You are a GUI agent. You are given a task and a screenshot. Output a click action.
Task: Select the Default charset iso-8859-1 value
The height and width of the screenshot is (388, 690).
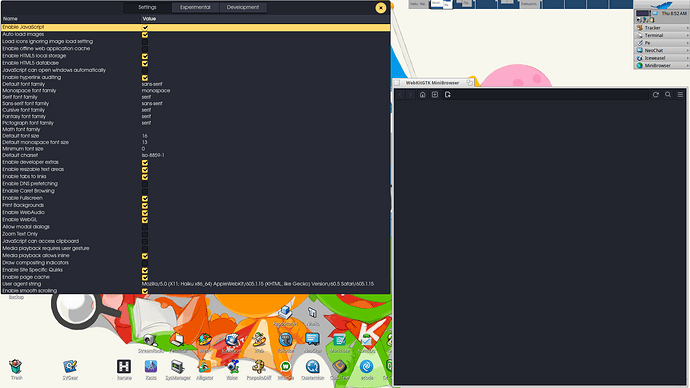[153, 155]
